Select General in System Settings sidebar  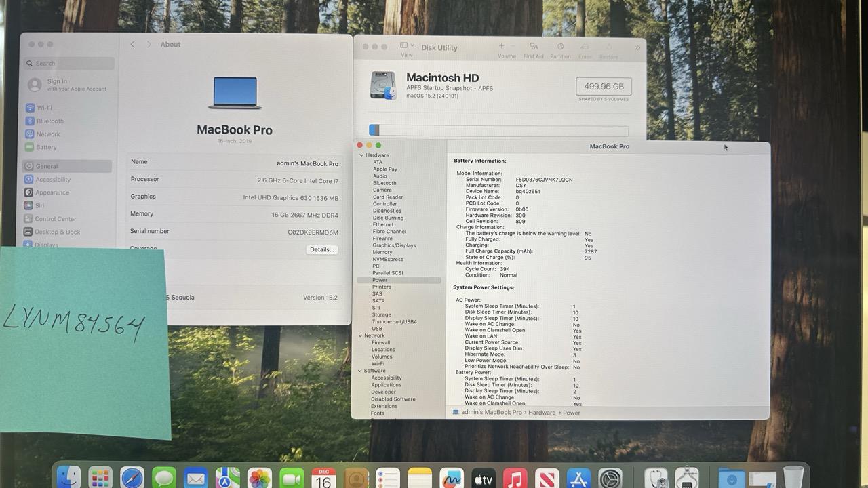[67, 166]
